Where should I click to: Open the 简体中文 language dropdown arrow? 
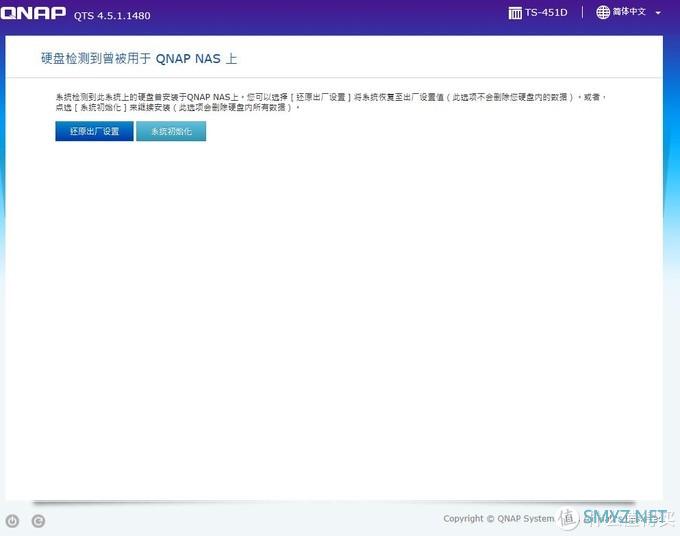(x=658, y=13)
